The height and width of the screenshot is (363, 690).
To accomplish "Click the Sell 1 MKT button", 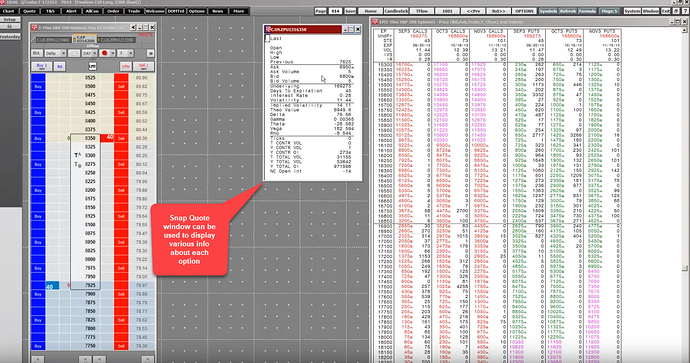I will point(143,66).
